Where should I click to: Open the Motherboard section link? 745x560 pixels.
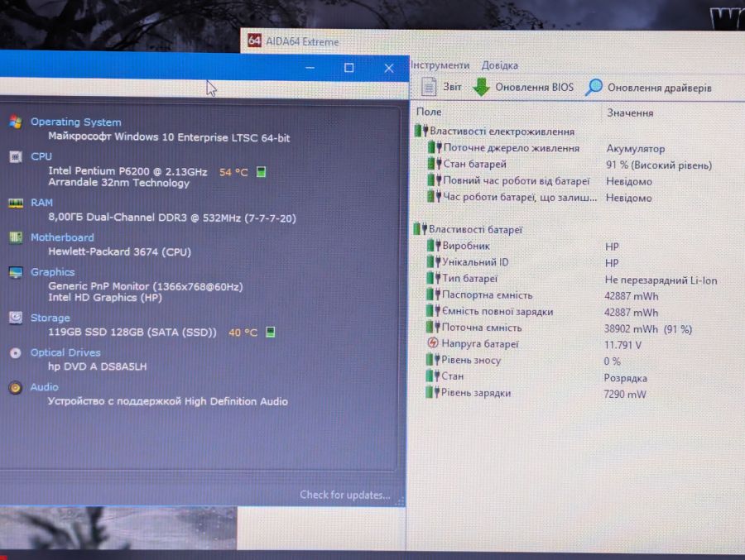click(62, 237)
